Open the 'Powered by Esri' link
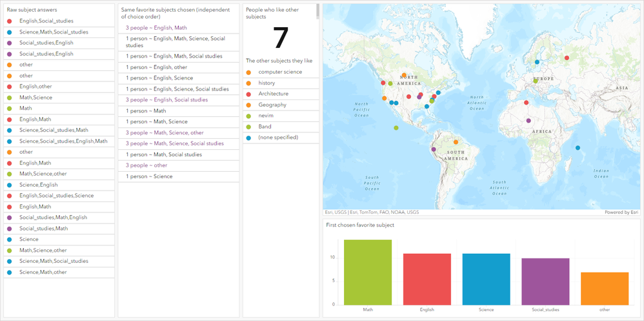This screenshot has width=644, height=321. (x=621, y=212)
